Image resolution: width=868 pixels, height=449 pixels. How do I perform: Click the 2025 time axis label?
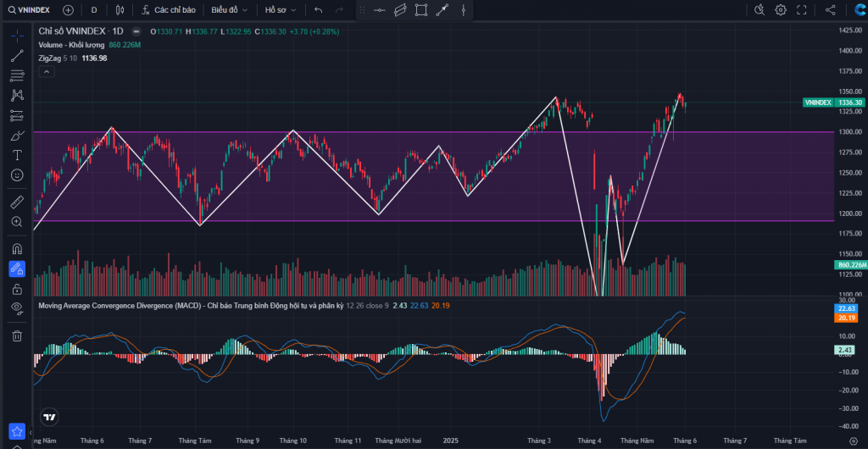[x=451, y=441]
